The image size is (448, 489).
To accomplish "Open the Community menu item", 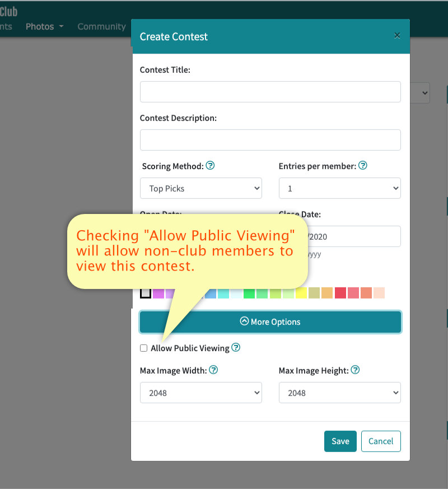I will tap(101, 26).
